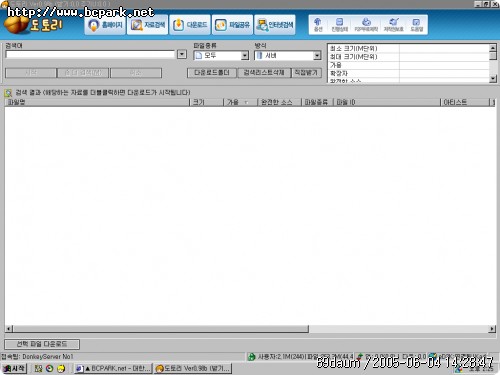This screenshot has height=375, width=500.
Task: Select the 최대 크기(M단위) filter row
Action: (x=408, y=57)
